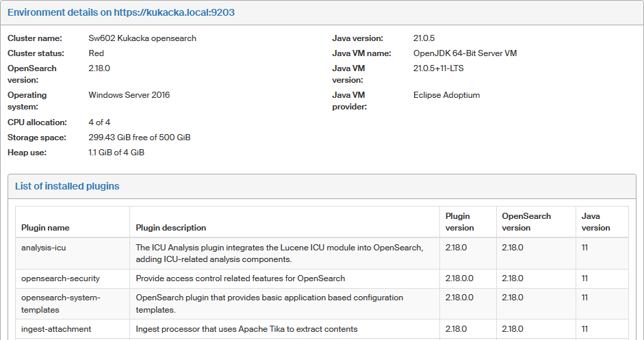Click the cluster name value Sw602 Kukacka opensearch

142,38
